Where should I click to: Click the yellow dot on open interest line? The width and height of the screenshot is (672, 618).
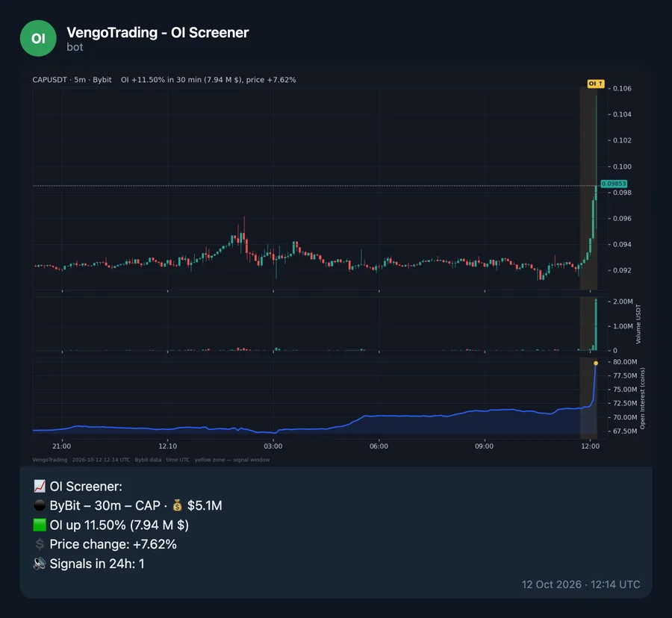(x=596, y=363)
